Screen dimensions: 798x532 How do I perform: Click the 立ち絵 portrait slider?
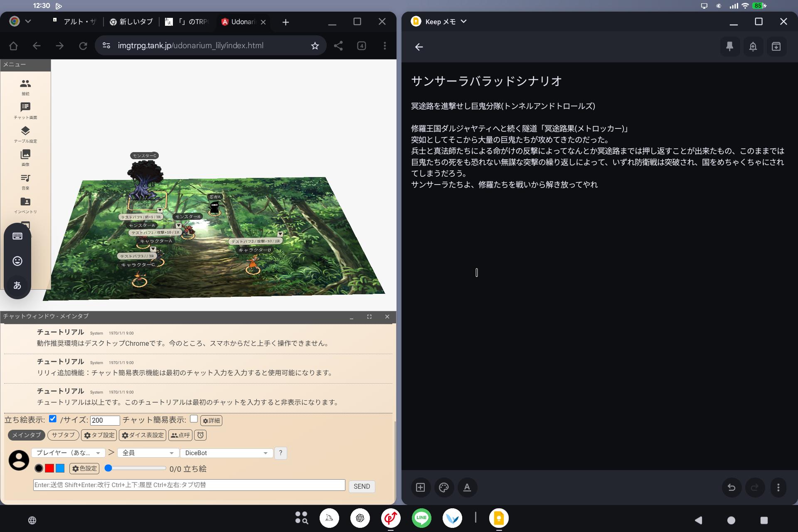point(135,468)
